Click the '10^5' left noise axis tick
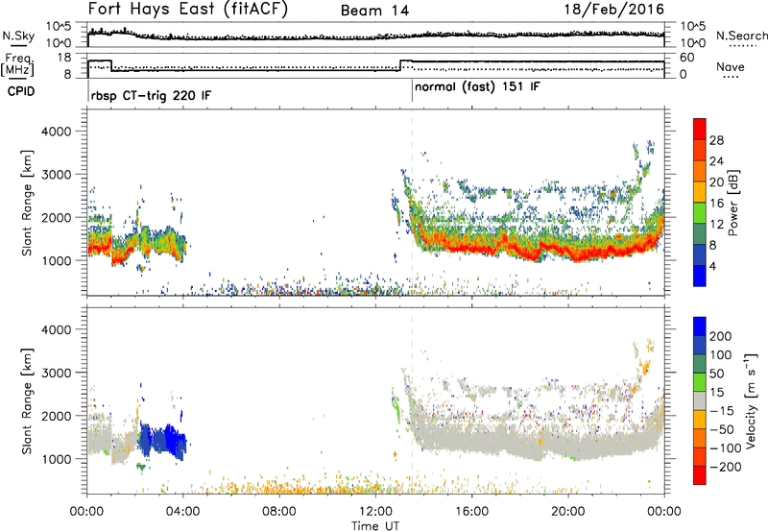The width and height of the screenshot is (768, 532). coord(59,27)
